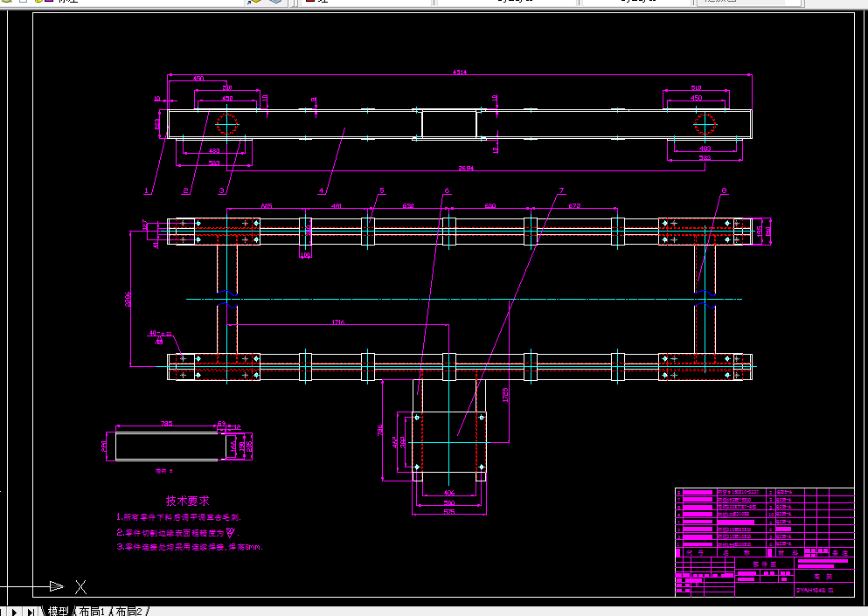Select the 500 dimension below bracket
The width and height of the screenshot is (868, 616).
point(449,502)
